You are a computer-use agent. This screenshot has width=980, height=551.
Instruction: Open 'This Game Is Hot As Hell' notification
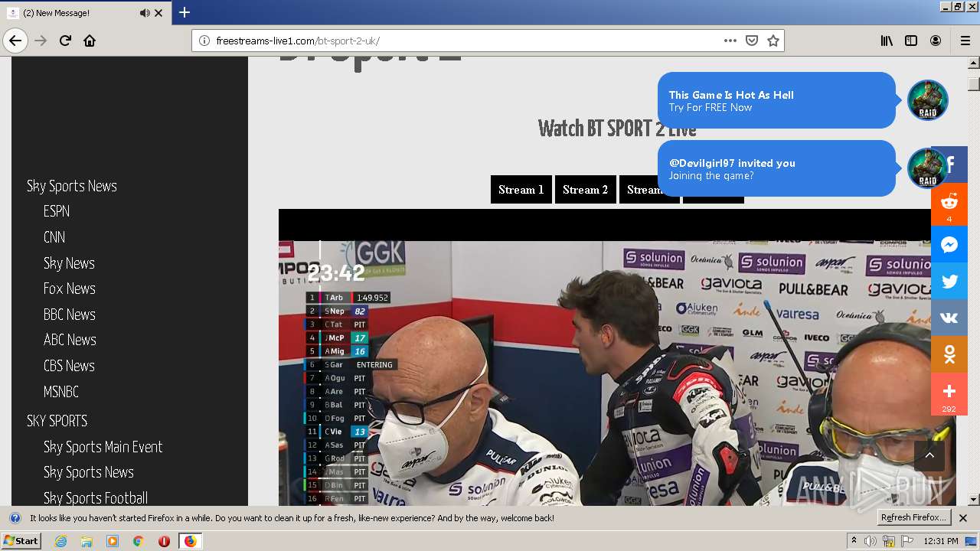pyautogui.click(x=776, y=100)
